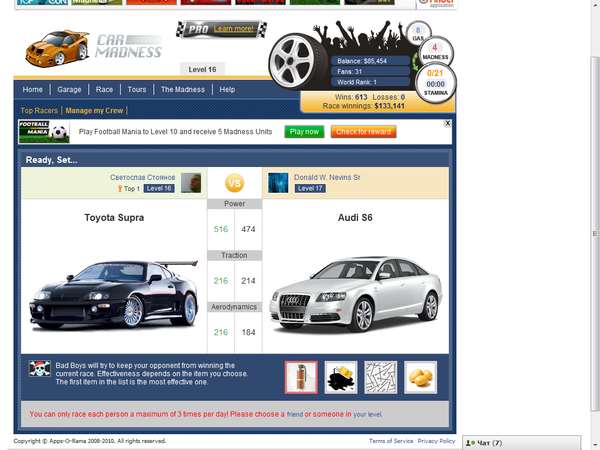Select the potatoes Bad Boys item

(421, 377)
